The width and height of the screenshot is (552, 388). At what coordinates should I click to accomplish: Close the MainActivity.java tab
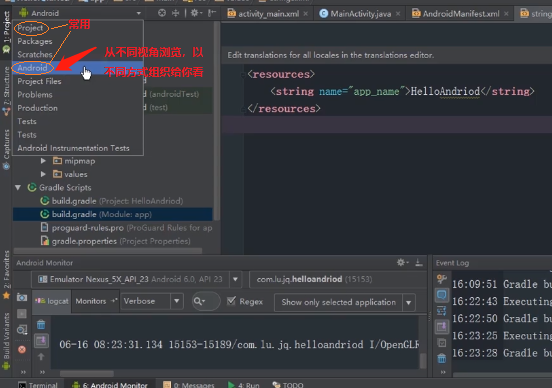point(398,14)
